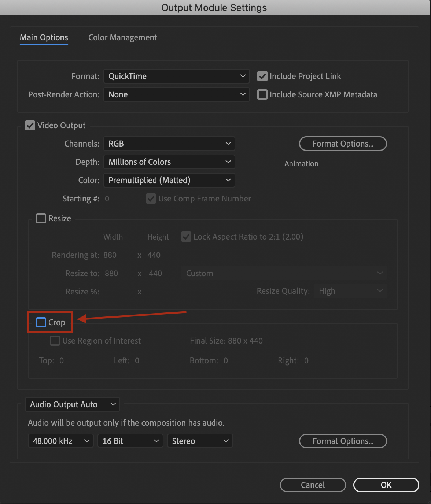This screenshot has width=431, height=504.
Task: Enable the Resize checkbox
Action: [x=41, y=218]
